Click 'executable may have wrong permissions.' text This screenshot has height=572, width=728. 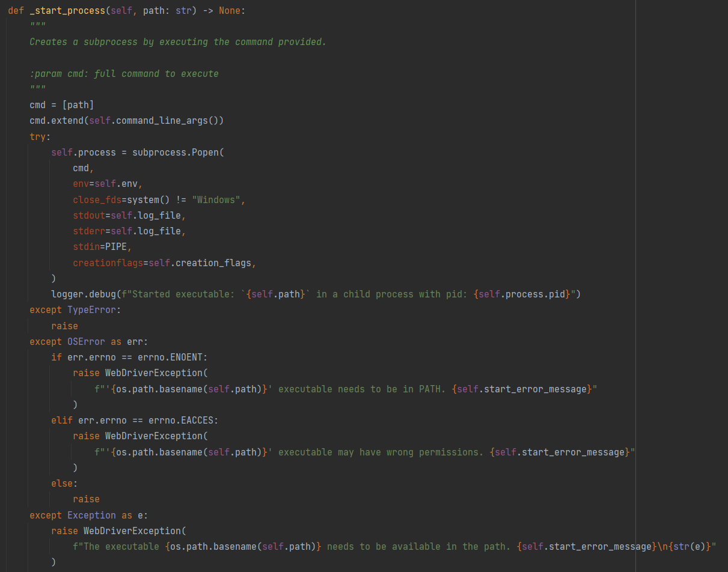(381, 452)
